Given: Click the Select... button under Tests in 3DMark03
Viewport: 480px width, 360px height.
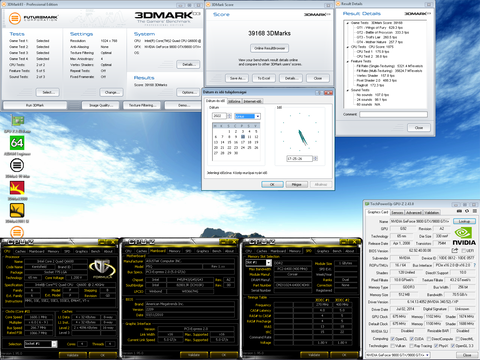Looking at the screenshot, I should click(x=47, y=92).
